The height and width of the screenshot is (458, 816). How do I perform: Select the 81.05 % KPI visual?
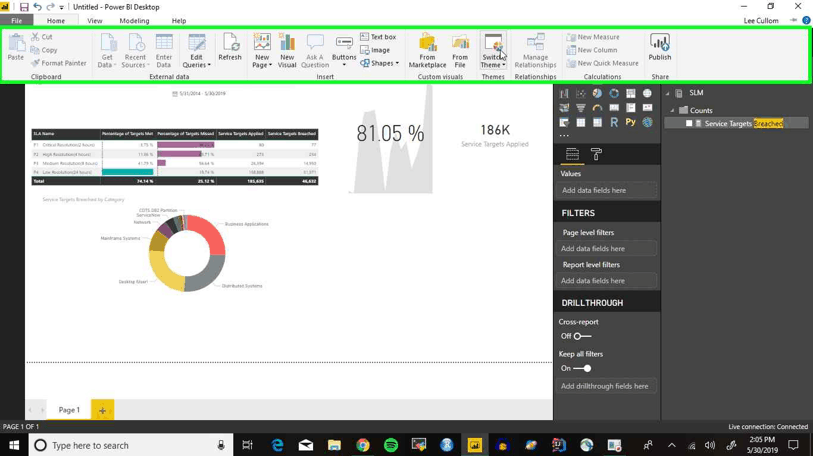point(390,133)
